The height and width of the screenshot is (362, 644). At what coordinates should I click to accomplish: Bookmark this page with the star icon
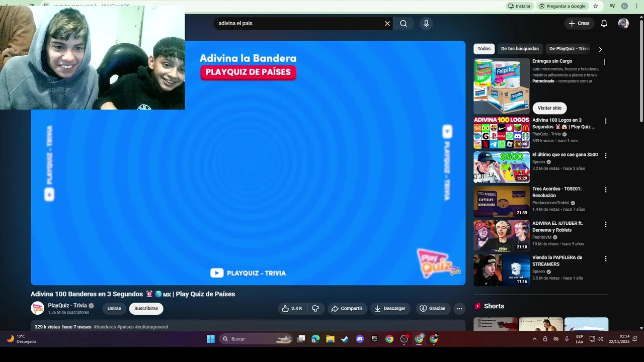(x=596, y=6)
